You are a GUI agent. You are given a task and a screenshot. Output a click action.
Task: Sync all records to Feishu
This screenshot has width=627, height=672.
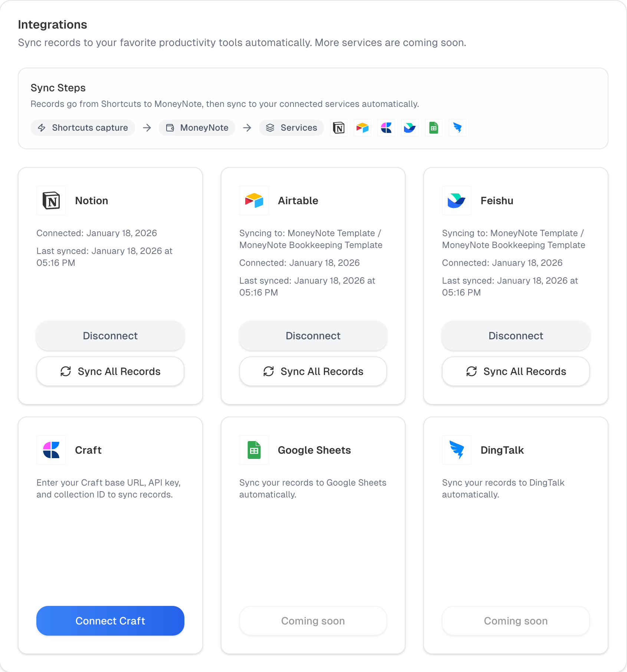516,371
